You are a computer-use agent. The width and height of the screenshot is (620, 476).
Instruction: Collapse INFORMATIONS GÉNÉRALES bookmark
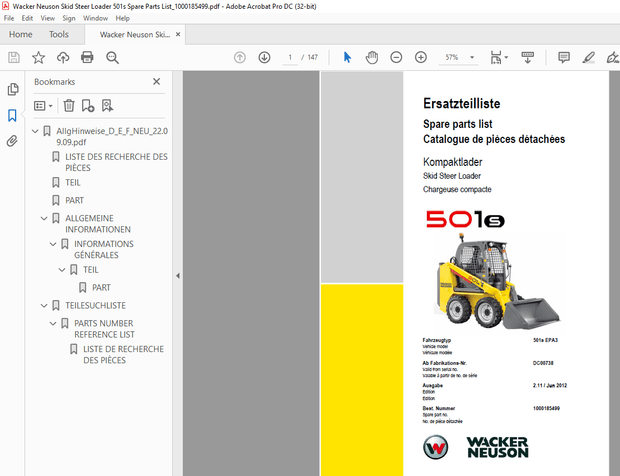point(53,244)
